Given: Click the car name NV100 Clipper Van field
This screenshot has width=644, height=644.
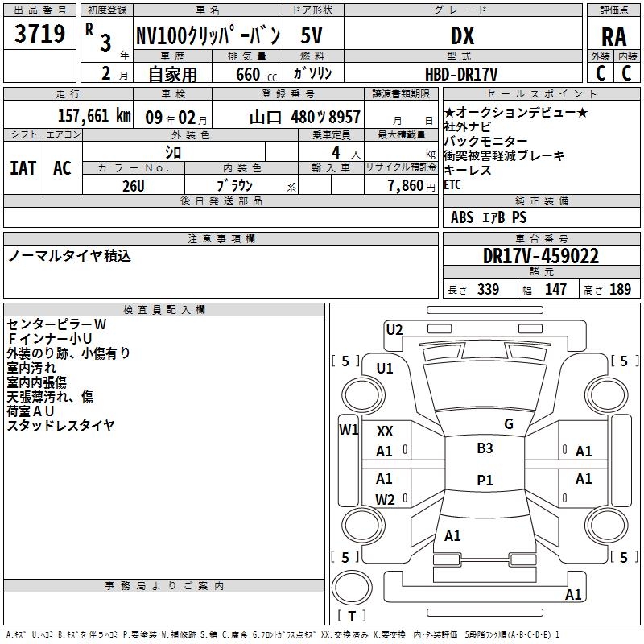Looking at the screenshot, I should click(207, 36).
